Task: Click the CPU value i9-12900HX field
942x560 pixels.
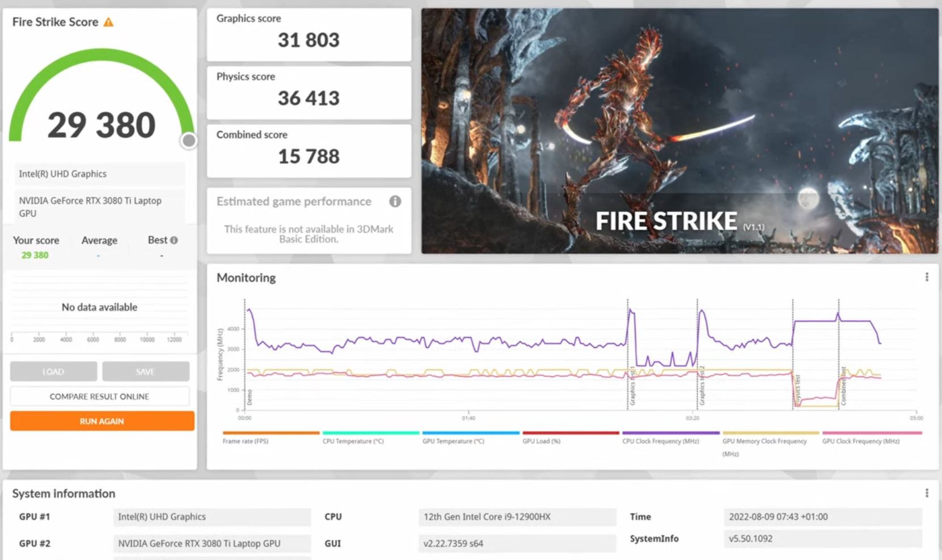Action: pos(517,517)
